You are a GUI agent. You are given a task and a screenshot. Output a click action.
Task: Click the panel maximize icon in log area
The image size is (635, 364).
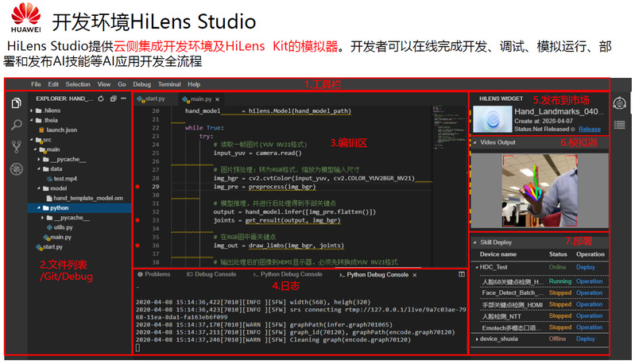(461, 274)
